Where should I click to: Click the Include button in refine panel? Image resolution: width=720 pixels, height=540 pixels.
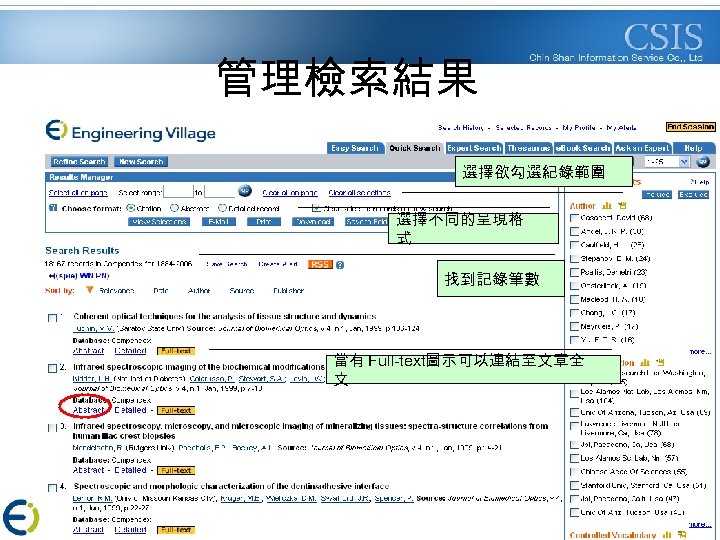point(657,195)
